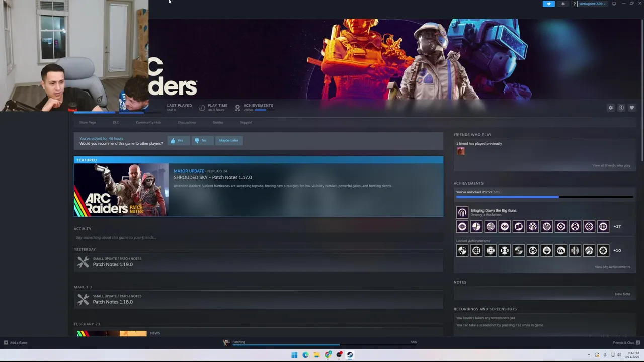Open View My Achievements link
This screenshot has width=644, height=362.
coord(612,267)
